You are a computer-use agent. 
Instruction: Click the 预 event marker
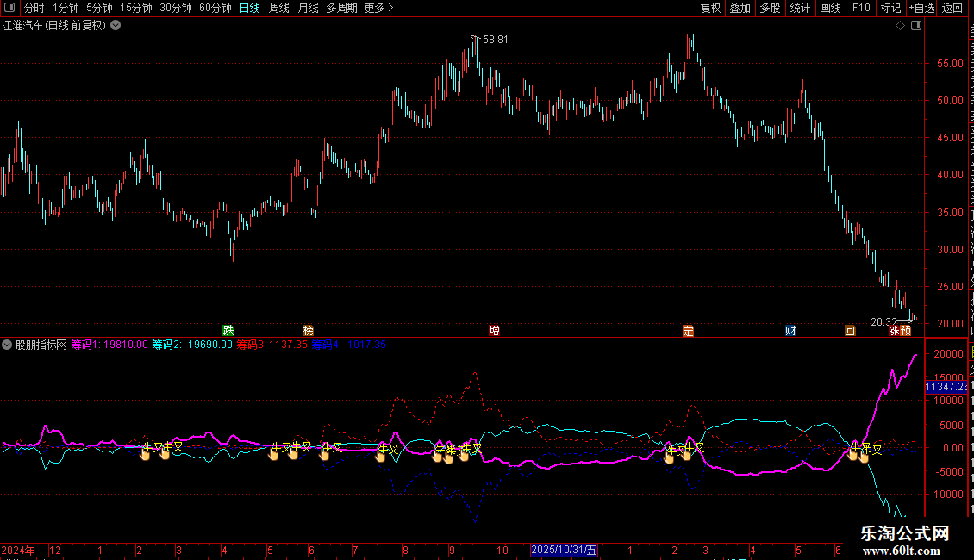coord(906,330)
